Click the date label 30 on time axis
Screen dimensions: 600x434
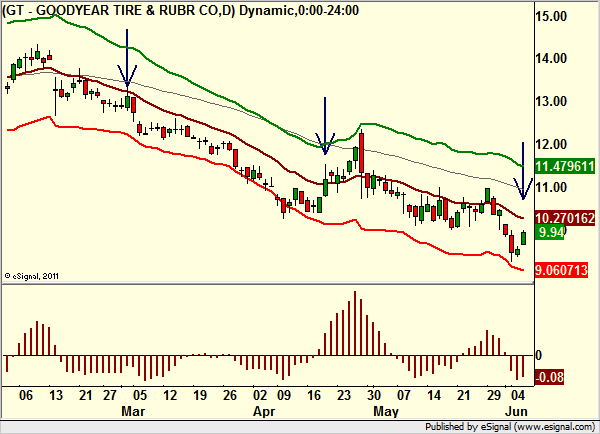click(x=374, y=395)
